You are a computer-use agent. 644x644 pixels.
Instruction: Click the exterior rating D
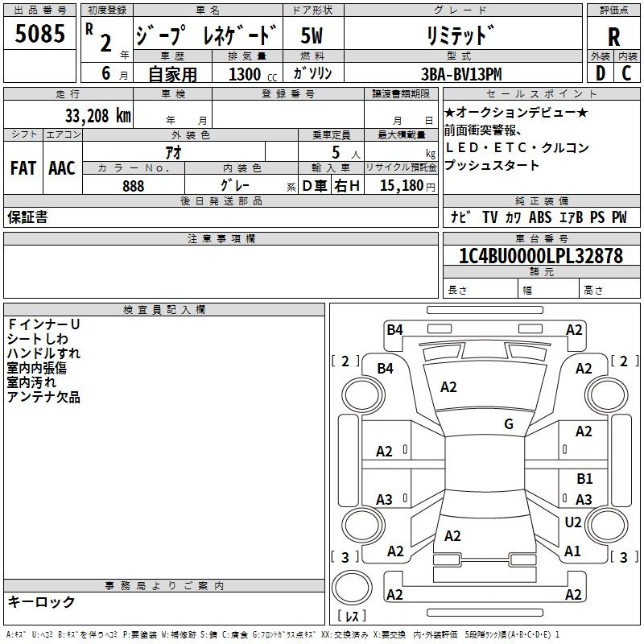[601, 73]
